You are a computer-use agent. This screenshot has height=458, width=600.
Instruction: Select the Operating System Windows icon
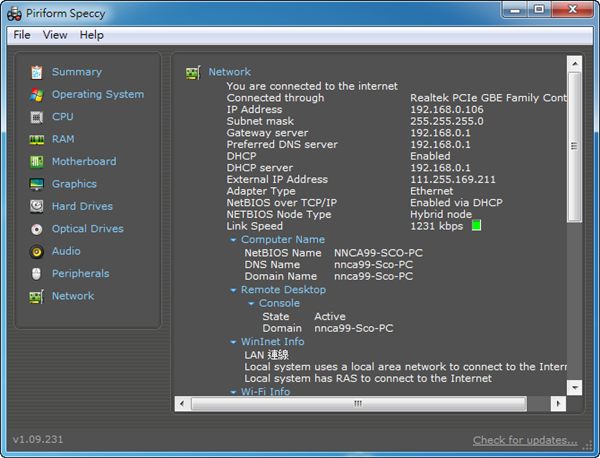pyautogui.click(x=37, y=95)
